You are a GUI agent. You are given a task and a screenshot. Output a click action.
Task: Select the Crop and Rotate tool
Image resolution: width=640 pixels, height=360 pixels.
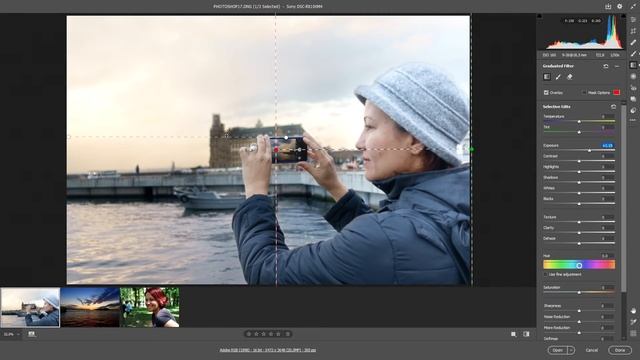[x=633, y=31]
